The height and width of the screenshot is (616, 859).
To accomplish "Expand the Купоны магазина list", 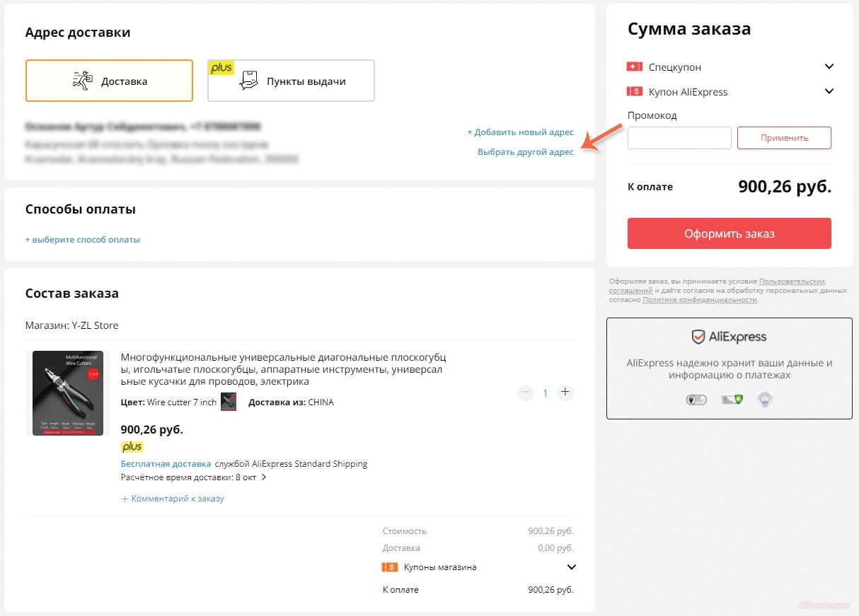I will coord(572,567).
